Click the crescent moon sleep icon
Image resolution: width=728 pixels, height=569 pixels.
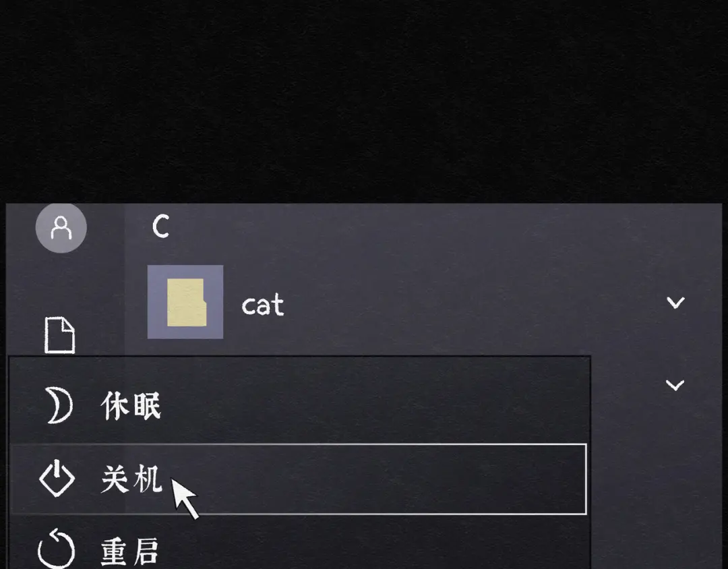[60, 406]
